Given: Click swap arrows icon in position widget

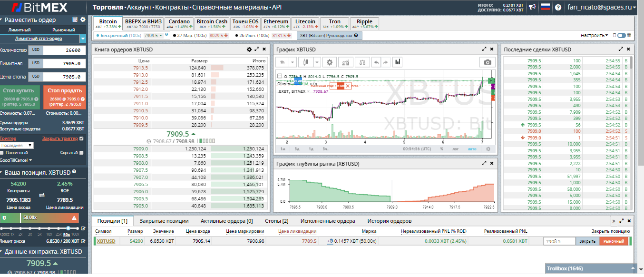Looking at the screenshot, I should point(41,195).
